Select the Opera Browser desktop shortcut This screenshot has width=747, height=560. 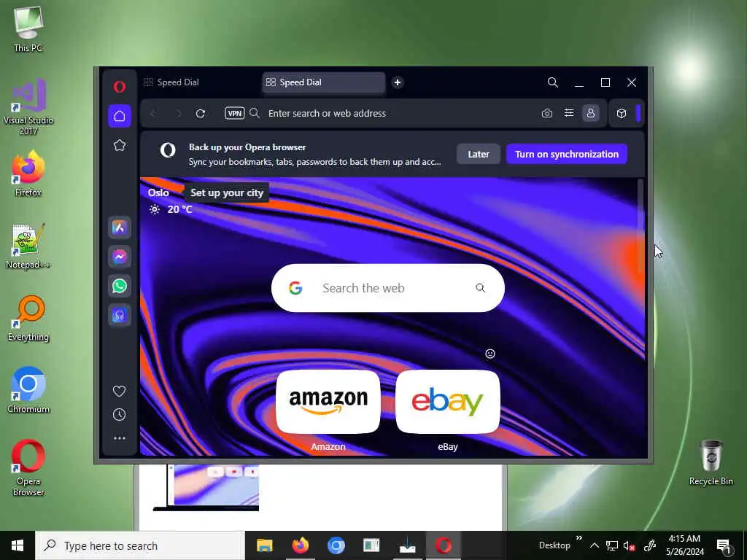point(28,467)
